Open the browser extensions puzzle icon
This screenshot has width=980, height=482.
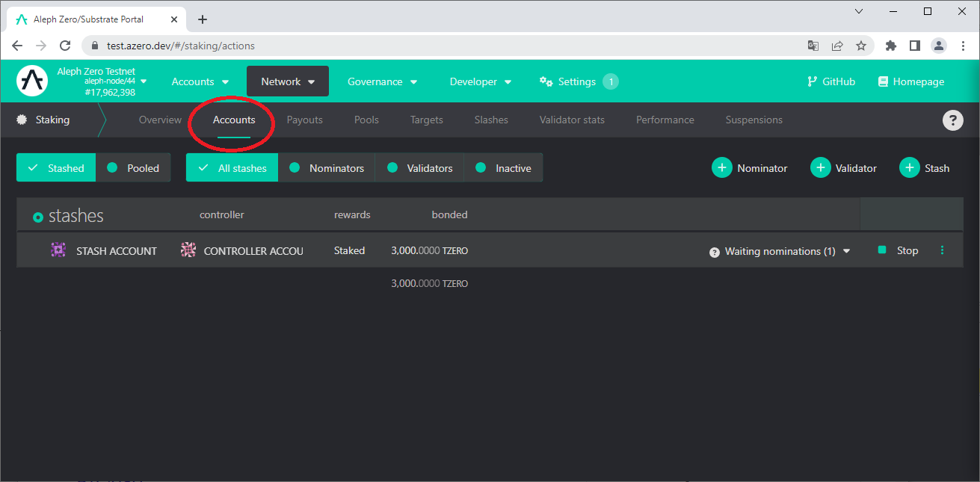[x=890, y=46]
